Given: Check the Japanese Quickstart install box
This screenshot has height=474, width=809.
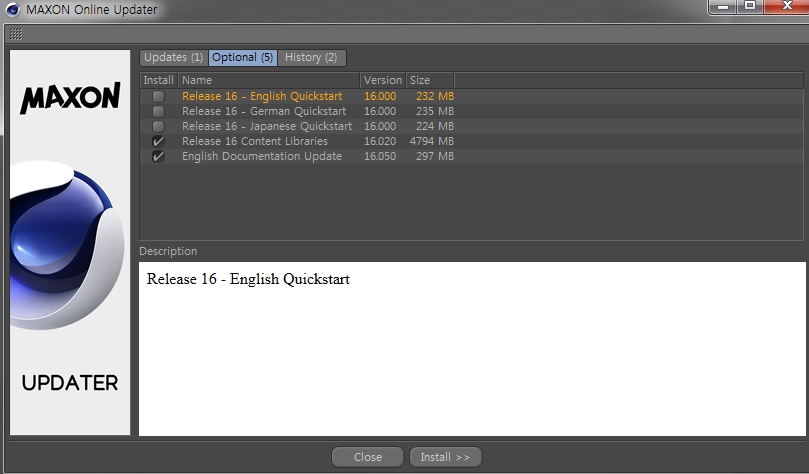Looking at the screenshot, I should point(158,127).
